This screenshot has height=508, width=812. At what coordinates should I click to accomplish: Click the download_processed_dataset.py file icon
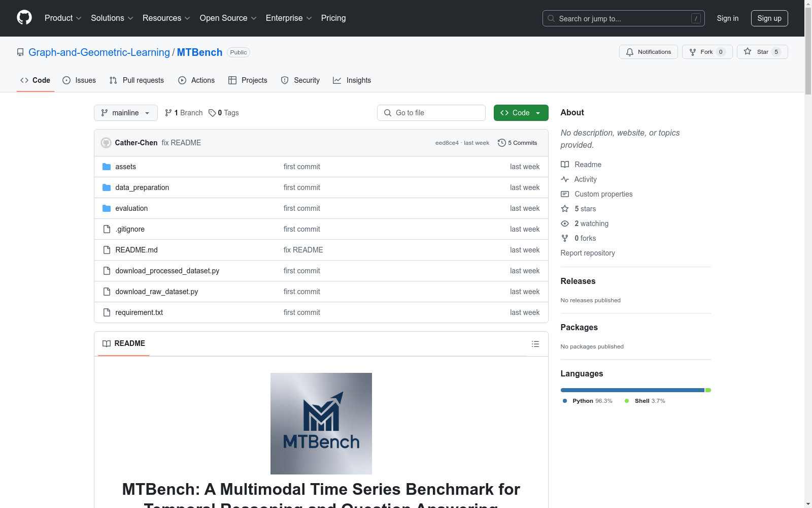[107, 271]
